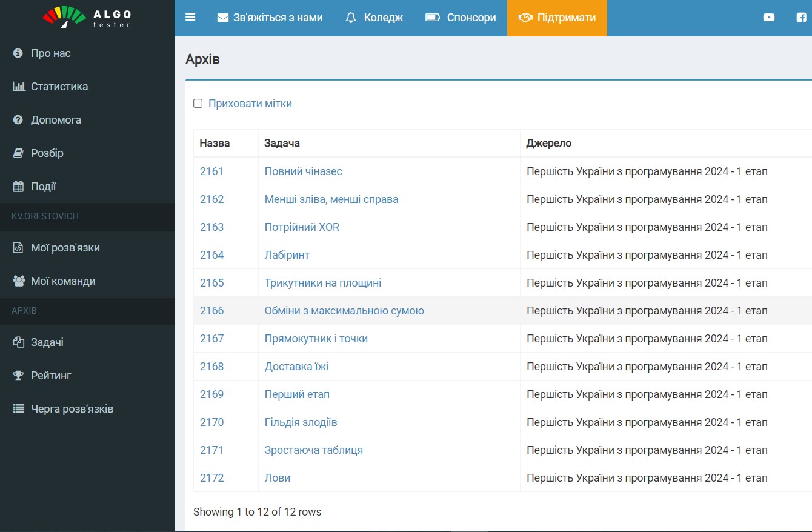Open the Гільдія злодіїв problem
The image size is (812, 532).
[x=301, y=422]
